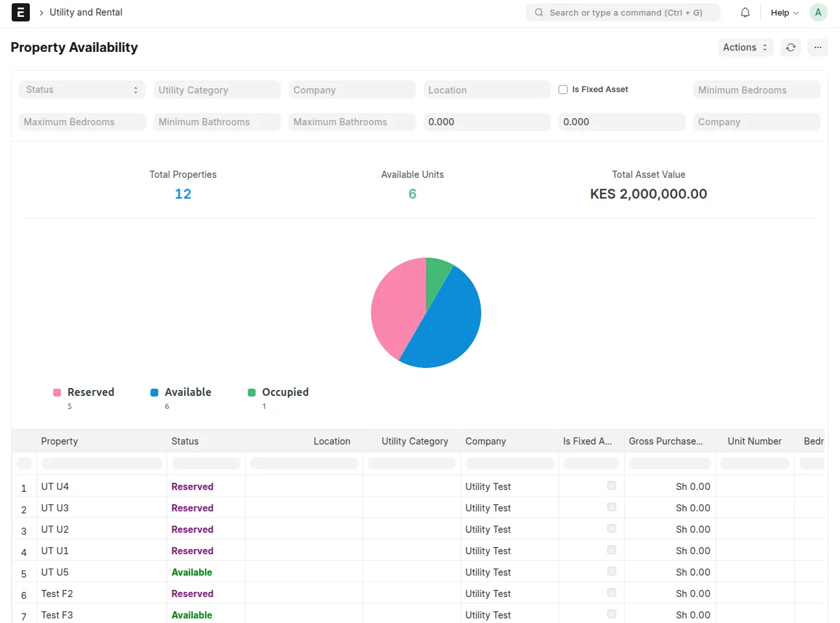Click the search or command bar
840x623 pixels.
click(x=623, y=12)
